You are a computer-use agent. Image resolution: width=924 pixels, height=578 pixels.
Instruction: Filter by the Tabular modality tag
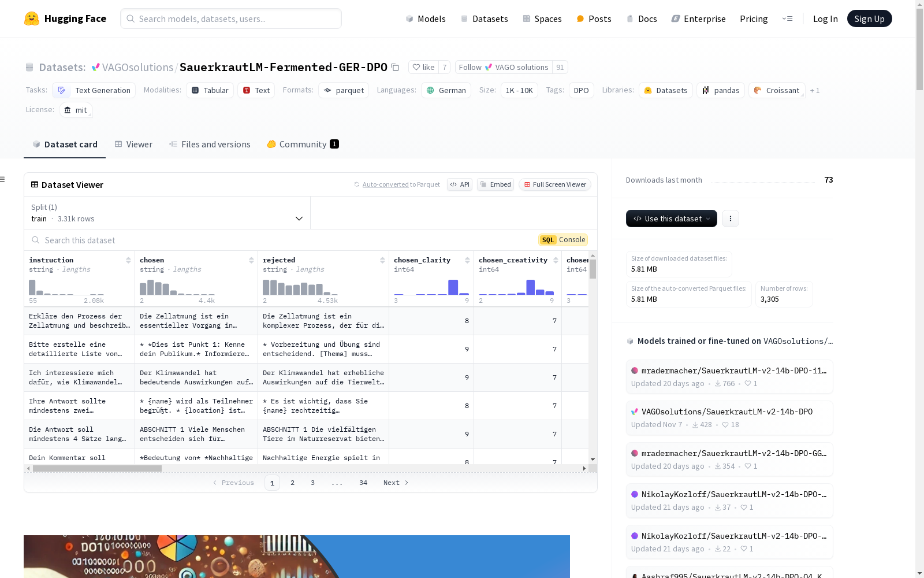coord(210,90)
